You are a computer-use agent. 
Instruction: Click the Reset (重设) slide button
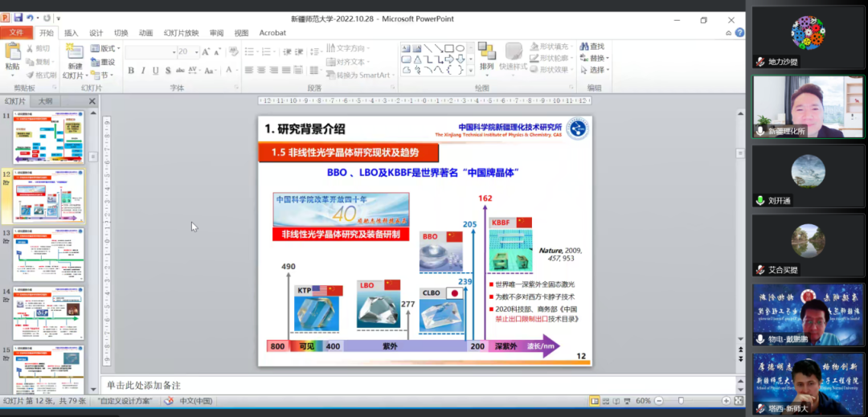107,62
